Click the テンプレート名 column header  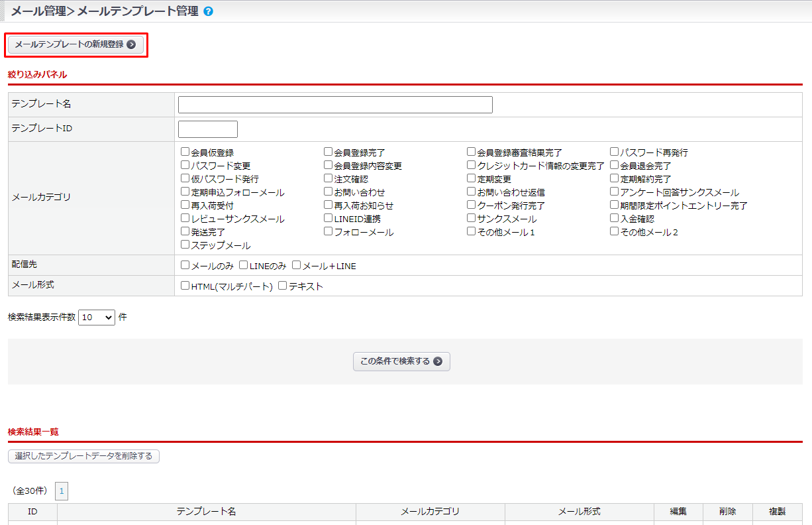tap(206, 512)
